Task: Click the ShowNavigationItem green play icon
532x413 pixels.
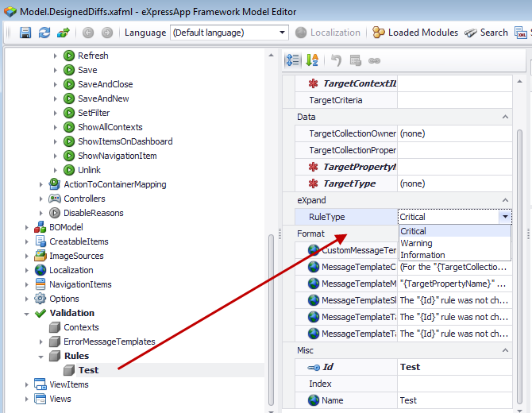Action: pos(69,156)
